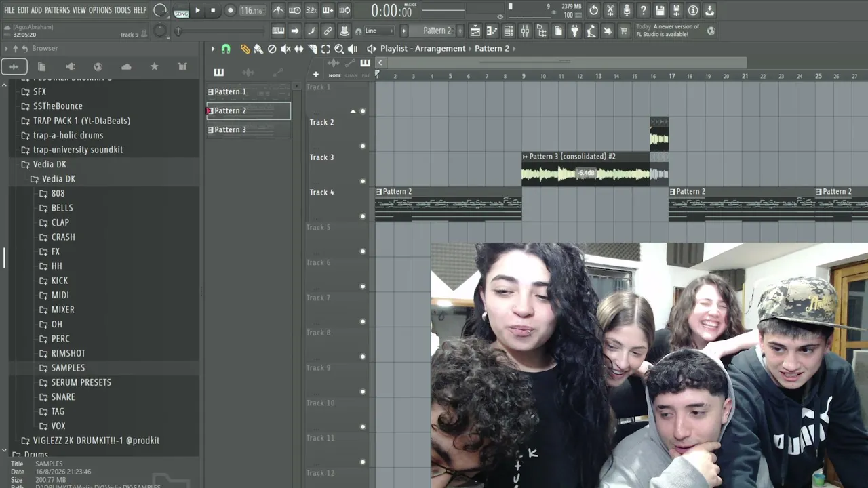Select Pattern 3 in the picker
868x488 pixels.
coord(248,129)
